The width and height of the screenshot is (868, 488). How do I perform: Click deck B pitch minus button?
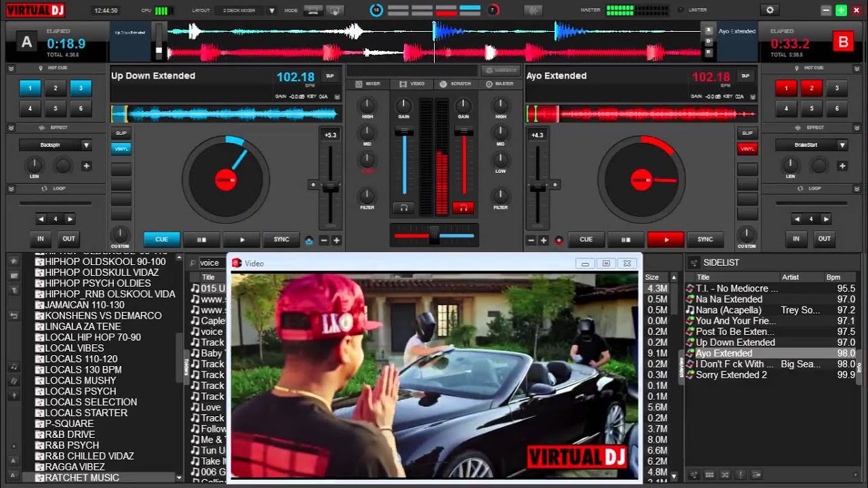531,240
